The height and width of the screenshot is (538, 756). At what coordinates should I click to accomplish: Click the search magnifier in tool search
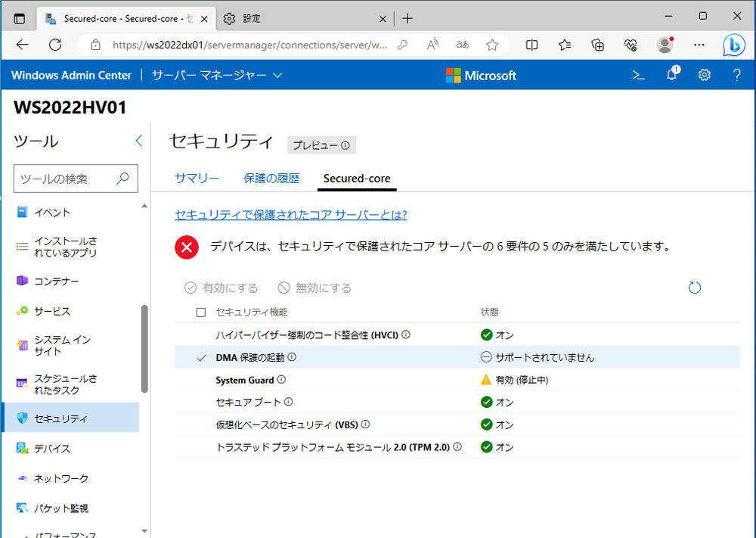(x=123, y=178)
